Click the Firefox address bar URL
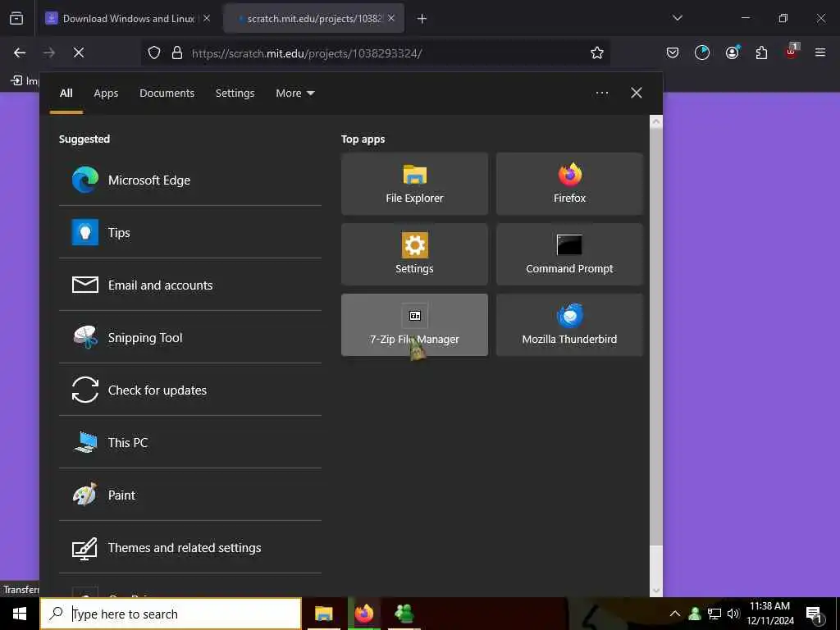Image resolution: width=840 pixels, height=630 pixels. point(307,53)
